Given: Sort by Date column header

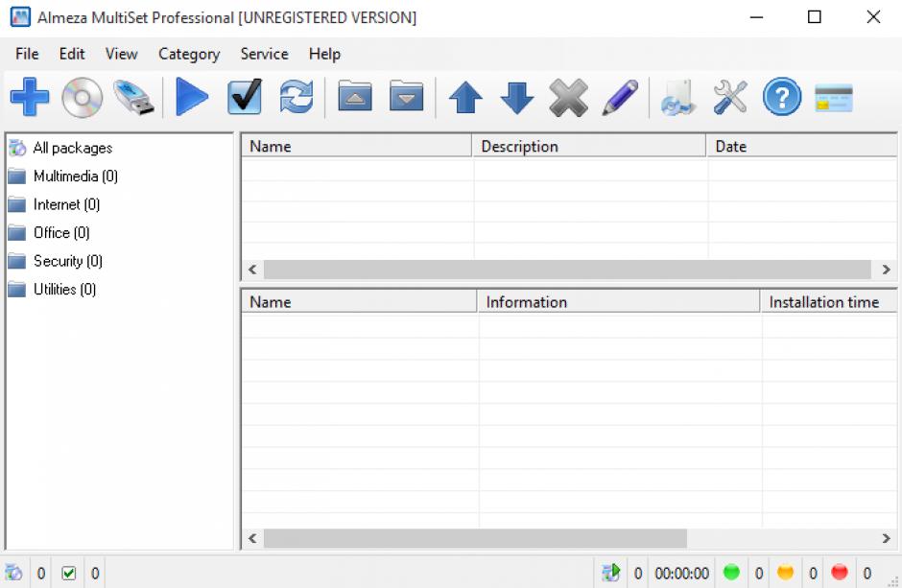Looking at the screenshot, I should pos(801,146).
